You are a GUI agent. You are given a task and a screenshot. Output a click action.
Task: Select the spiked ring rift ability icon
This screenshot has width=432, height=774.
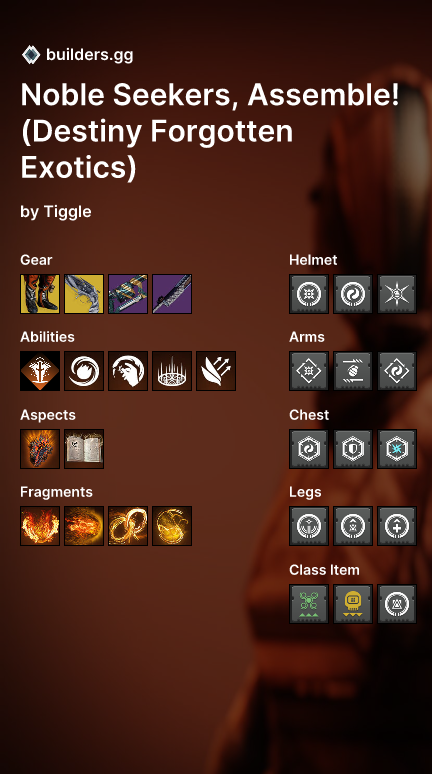pyautogui.click(x=172, y=371)
